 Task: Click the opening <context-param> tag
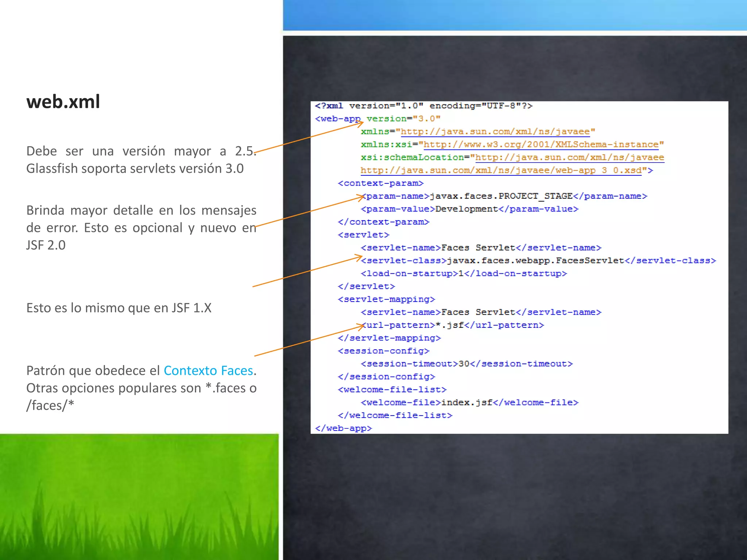(x=381, y=183)
